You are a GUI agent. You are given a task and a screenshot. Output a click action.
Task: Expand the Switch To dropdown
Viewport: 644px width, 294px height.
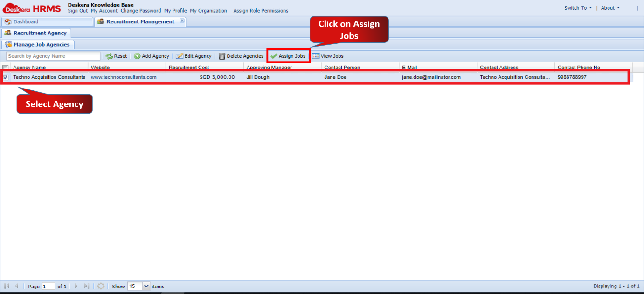tap(578, 8)
